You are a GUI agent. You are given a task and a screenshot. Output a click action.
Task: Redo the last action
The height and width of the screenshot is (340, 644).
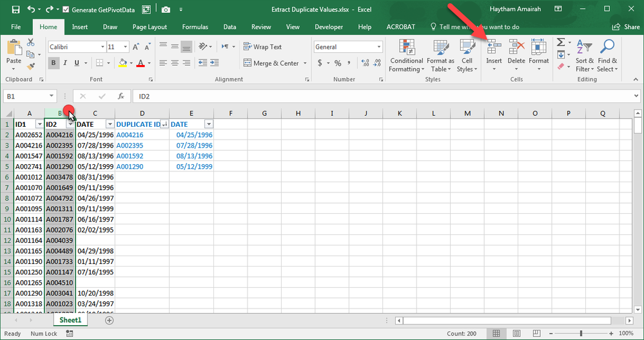49,10
